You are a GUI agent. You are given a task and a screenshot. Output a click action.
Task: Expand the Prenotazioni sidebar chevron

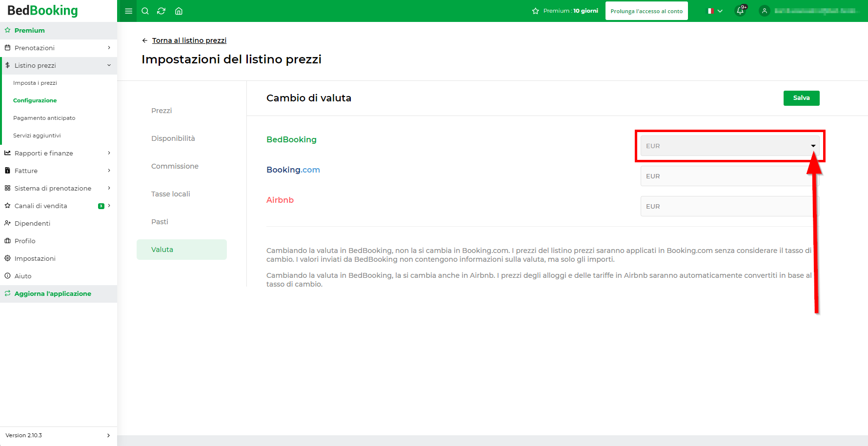pos(109,48)
